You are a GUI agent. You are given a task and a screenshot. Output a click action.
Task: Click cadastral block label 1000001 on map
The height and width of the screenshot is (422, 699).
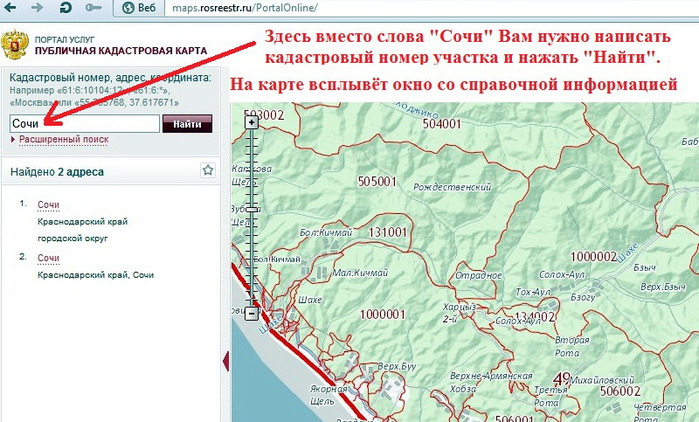pos(382,314)
